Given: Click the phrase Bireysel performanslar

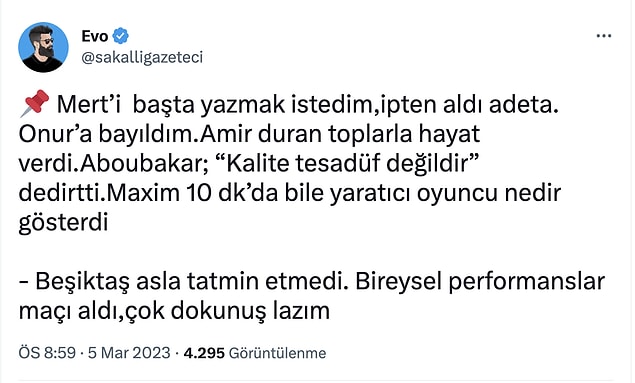Looking at the screenshot, I should tap(480, 281).
